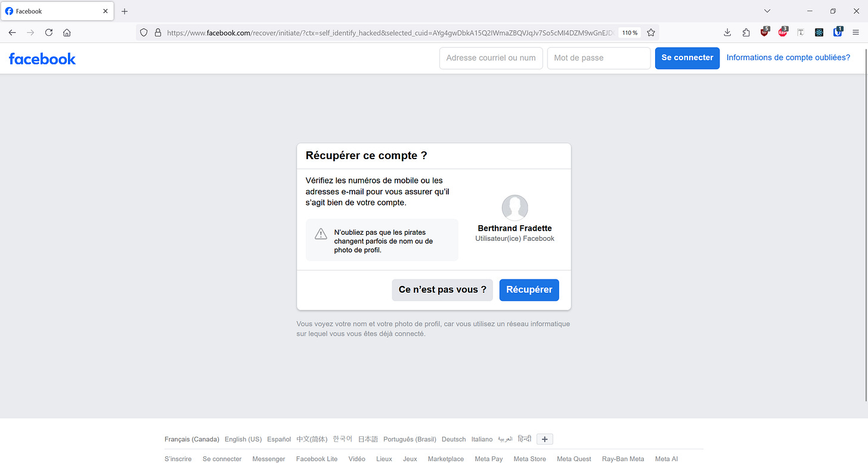This screenshot has width=868, height=463.
Task: Open a new browser tab
Action: click(125, 11)
